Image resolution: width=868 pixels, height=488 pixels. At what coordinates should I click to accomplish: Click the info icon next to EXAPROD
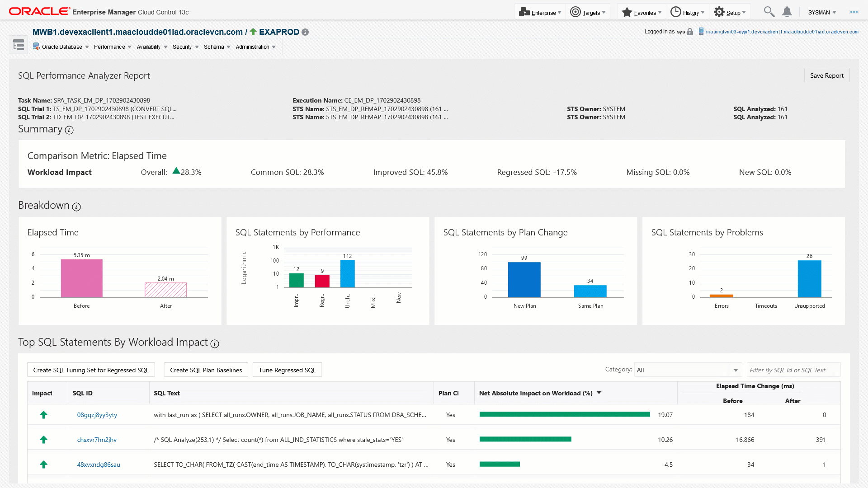coord(305,32)
